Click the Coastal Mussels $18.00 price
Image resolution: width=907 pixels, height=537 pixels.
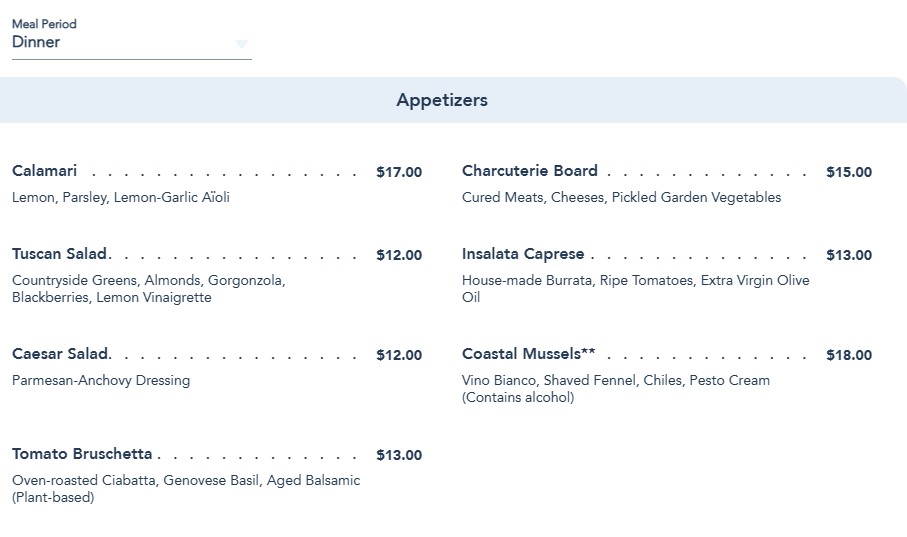click(x=849, y=355)
